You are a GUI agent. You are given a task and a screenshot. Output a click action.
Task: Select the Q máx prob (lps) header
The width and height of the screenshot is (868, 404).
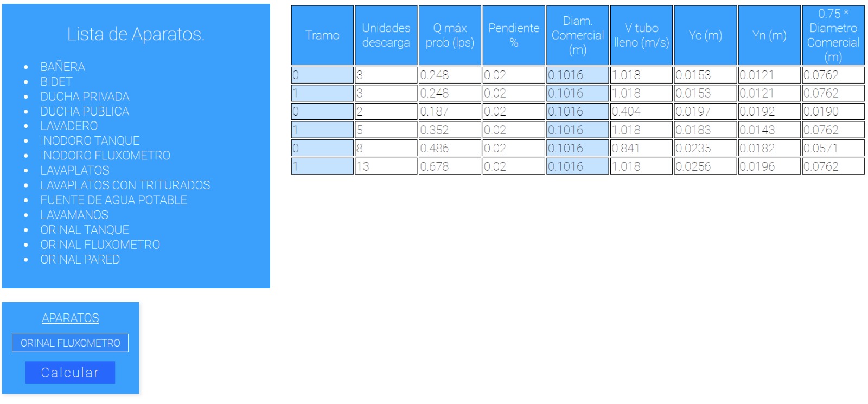coord(450,35)
